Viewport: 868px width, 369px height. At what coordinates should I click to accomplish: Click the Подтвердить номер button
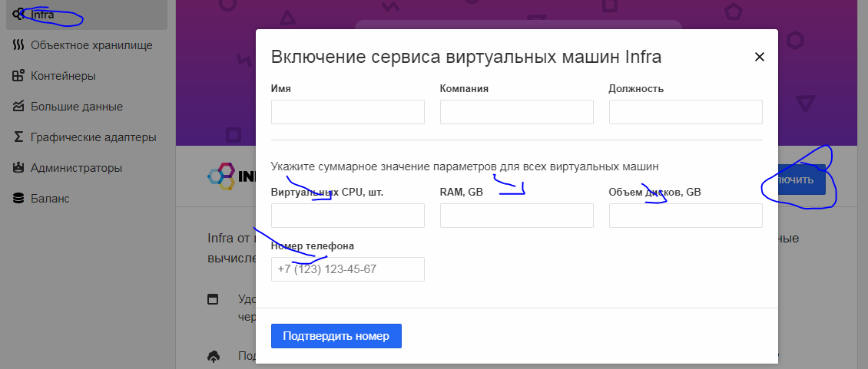tap(336, 336)
